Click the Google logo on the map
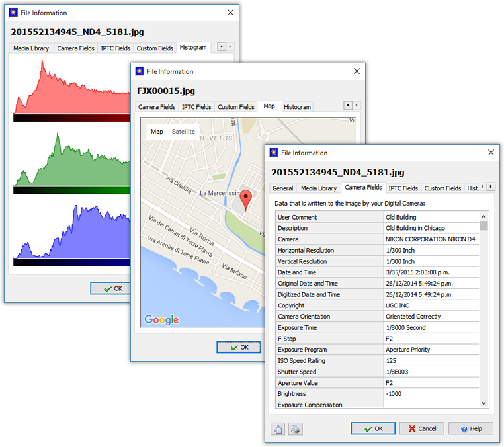This screenshot has height=447, width=504. coord(161,320)
